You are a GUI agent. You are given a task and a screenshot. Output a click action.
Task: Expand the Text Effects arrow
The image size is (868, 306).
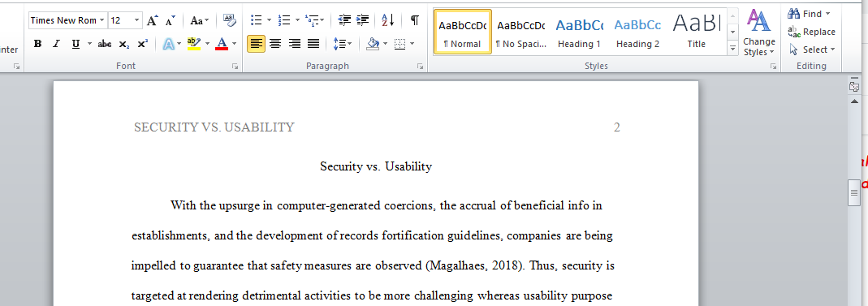click(x=179, y=44)
